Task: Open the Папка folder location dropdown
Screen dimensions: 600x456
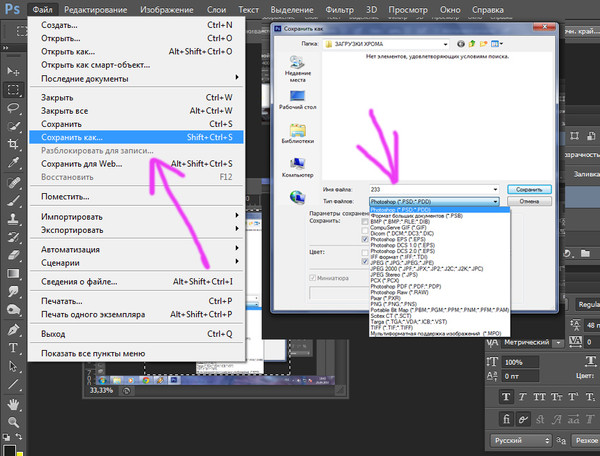Action: click(x=386, y=44)
